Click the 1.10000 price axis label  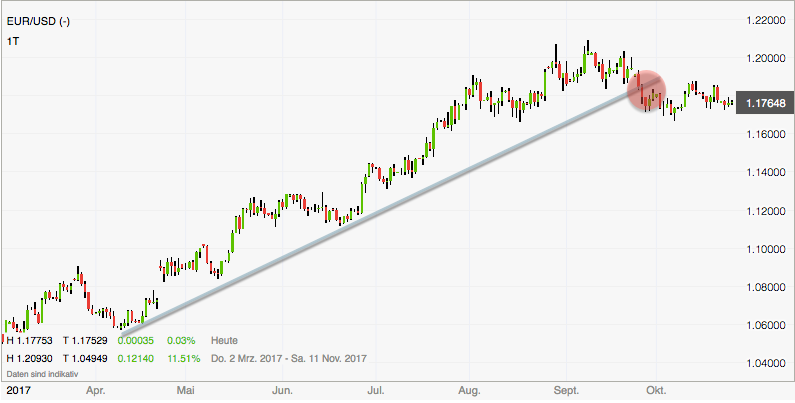tap(766, 249)
